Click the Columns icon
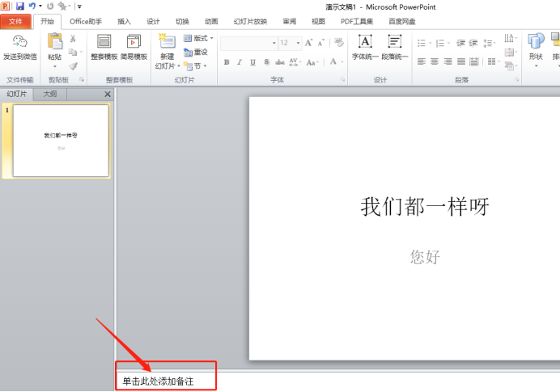The width and height of the screenshot is (560, 392). pos(491,61)
